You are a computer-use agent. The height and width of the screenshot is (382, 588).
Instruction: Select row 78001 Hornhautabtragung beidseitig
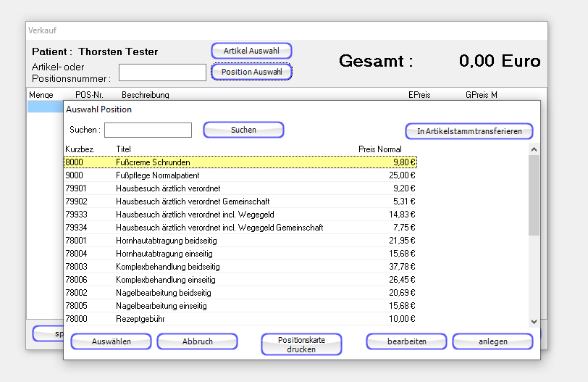pos(240,241)
